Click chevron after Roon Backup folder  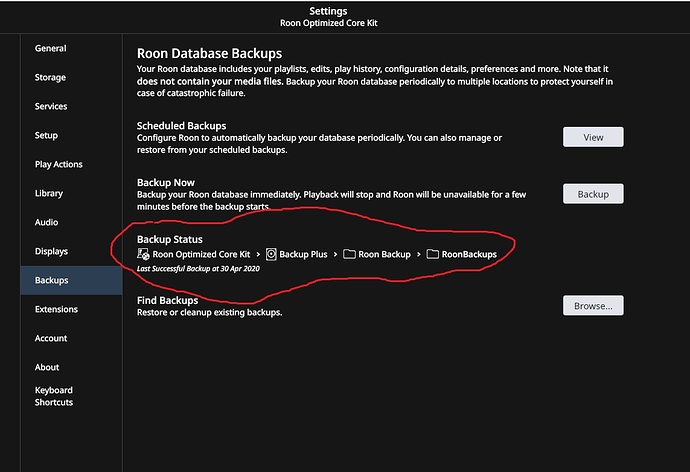(418, 255)
